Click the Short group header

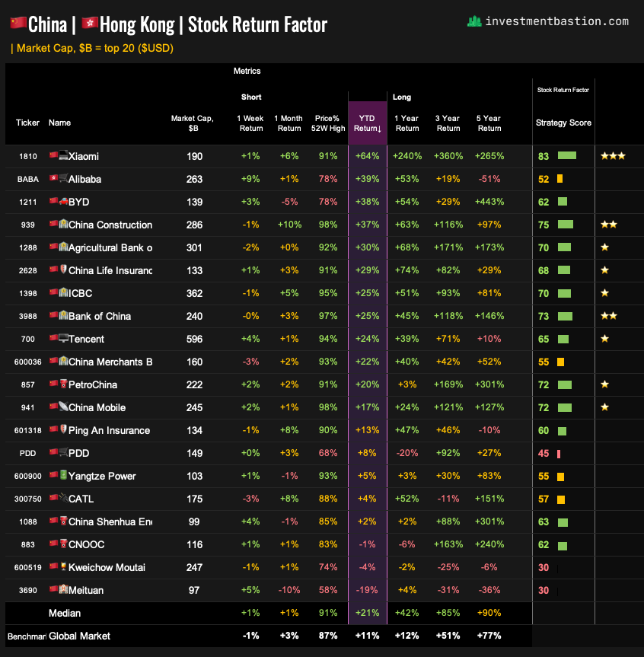point(251,97)
